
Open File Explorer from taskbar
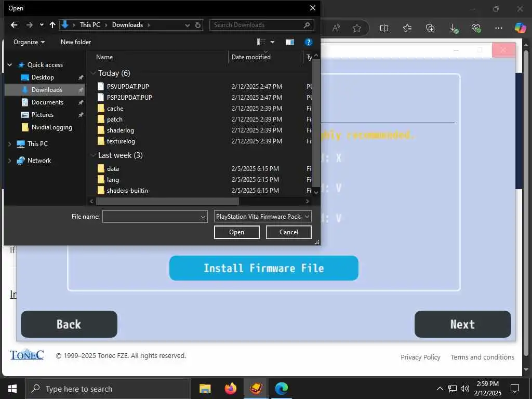205,389
